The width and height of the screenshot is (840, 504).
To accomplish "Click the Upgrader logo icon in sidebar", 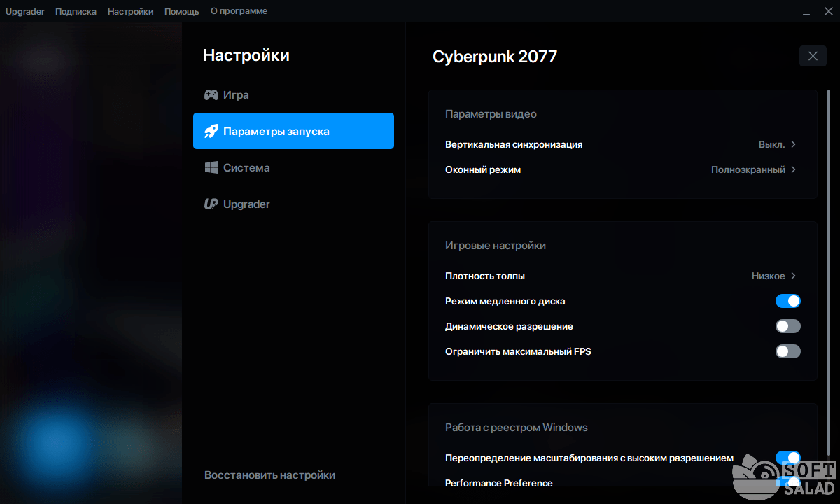I will [211, 204].
